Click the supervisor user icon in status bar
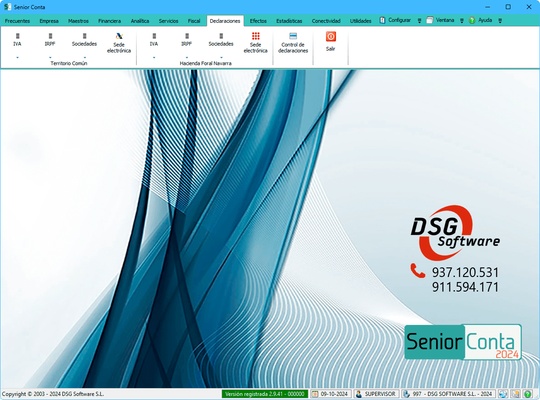This screenshot has height=400, width=540. point(359,394)
